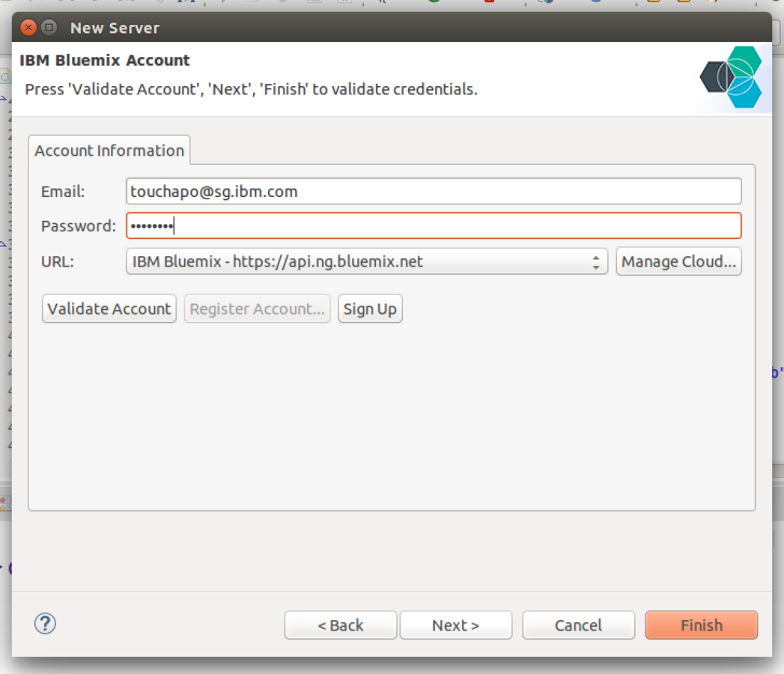This screenshot has height=674, width=784.
Task: Focus the Email input field
Action: tap(434, 191)
